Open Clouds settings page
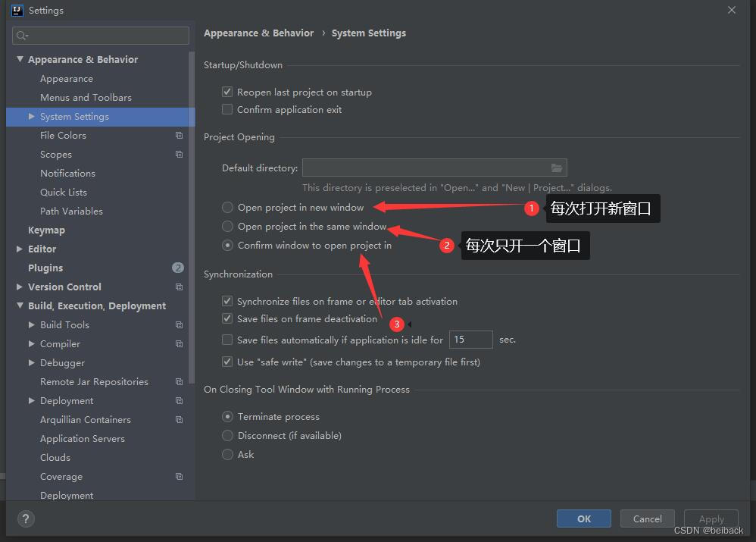Viewport: 756px width, 542px height. (x=55, y=458)
